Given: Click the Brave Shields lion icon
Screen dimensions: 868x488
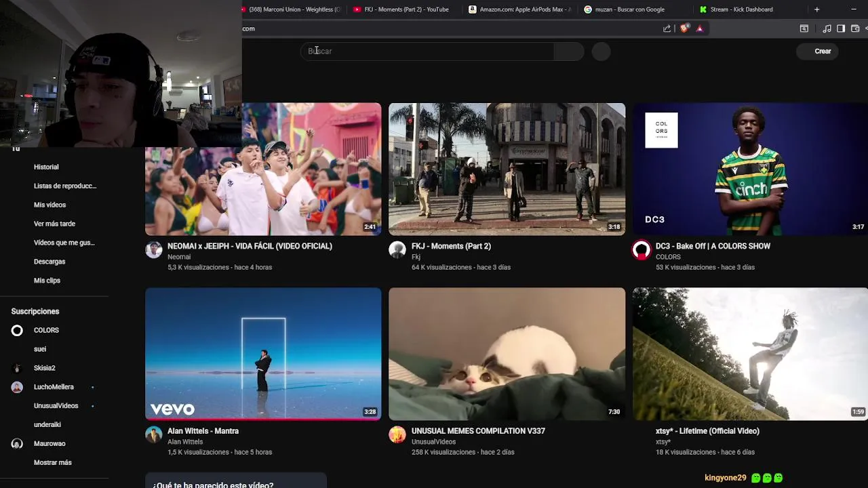Looking at the screenshot, I should click(x=684, y=28).
